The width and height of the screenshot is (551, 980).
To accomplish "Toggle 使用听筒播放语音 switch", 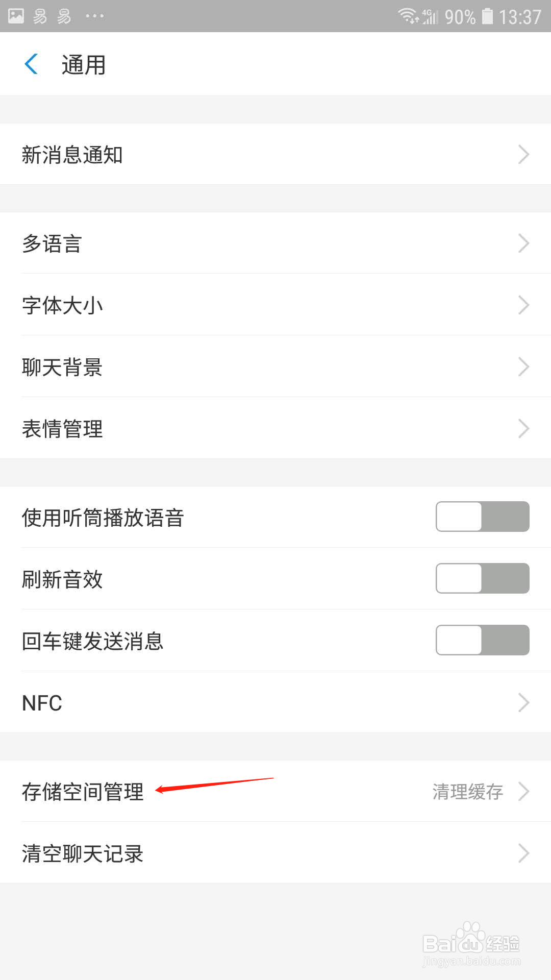I will [x=482, y=517].
